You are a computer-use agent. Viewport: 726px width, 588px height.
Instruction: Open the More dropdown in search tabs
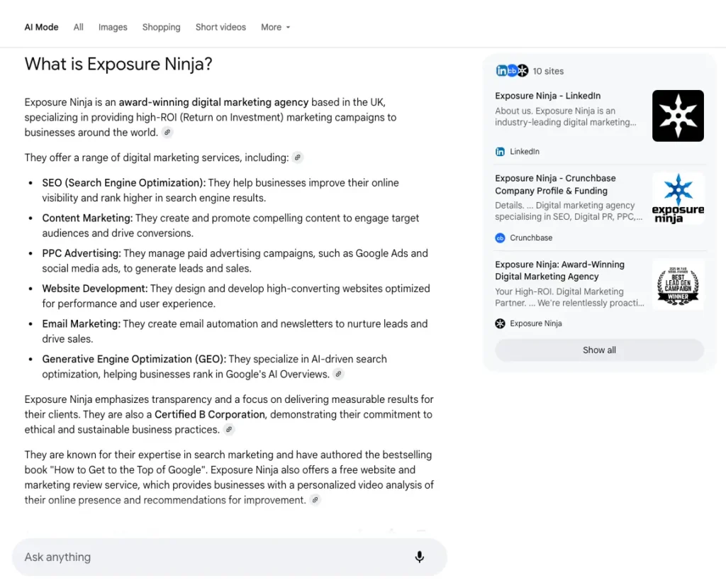276,28
